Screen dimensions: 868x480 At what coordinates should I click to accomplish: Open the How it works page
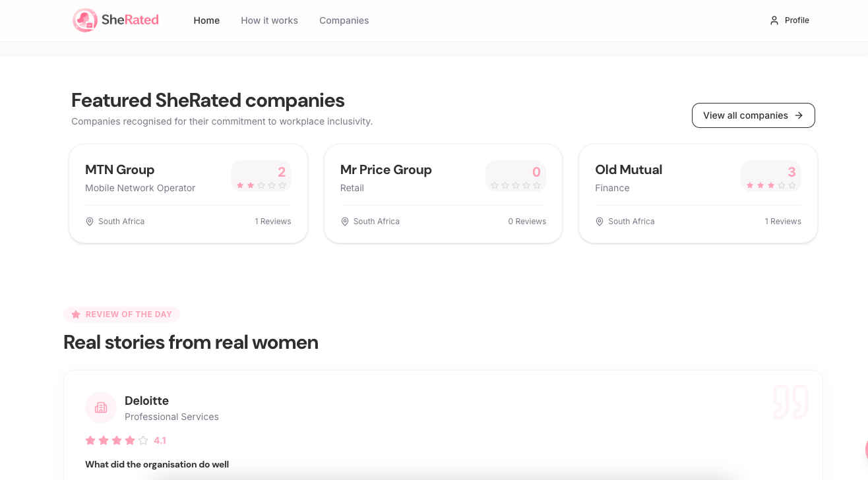269,20
